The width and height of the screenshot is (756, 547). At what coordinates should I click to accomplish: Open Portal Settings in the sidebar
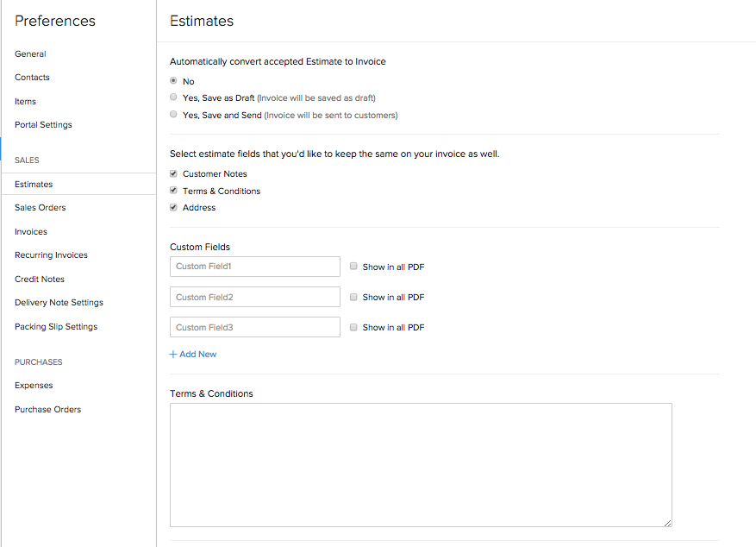43,124
